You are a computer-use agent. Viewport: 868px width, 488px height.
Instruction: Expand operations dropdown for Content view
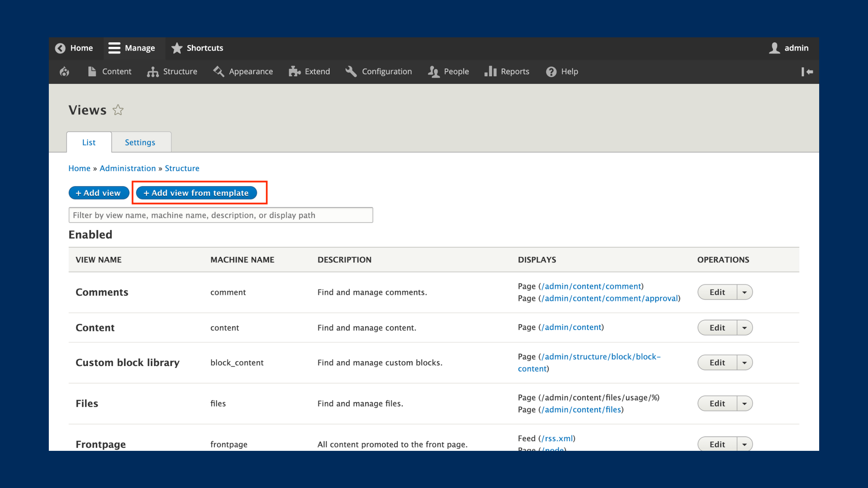[744, 328]
